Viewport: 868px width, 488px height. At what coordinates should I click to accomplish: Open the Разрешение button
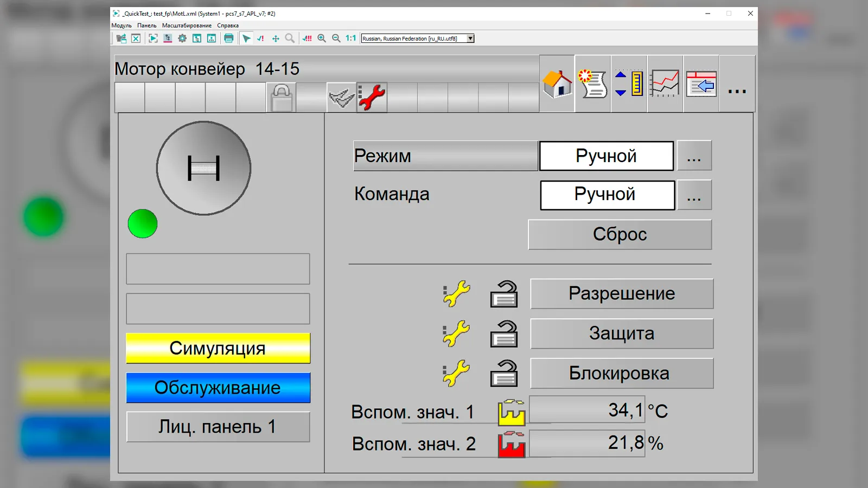click(x=622, y=294)
